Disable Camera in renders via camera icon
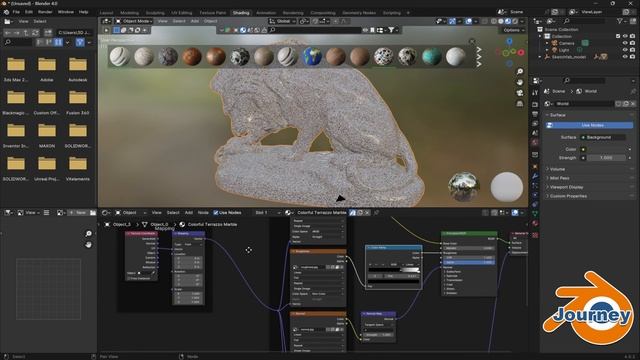The image size is (640, 360). point(633,43)
